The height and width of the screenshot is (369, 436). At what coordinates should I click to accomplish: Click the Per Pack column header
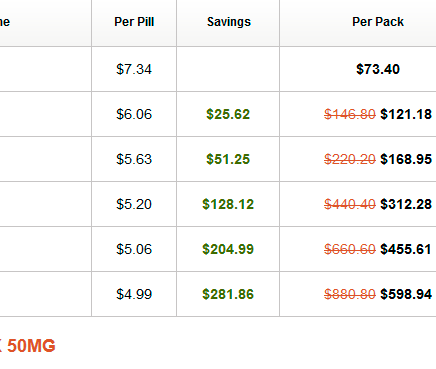378,22
